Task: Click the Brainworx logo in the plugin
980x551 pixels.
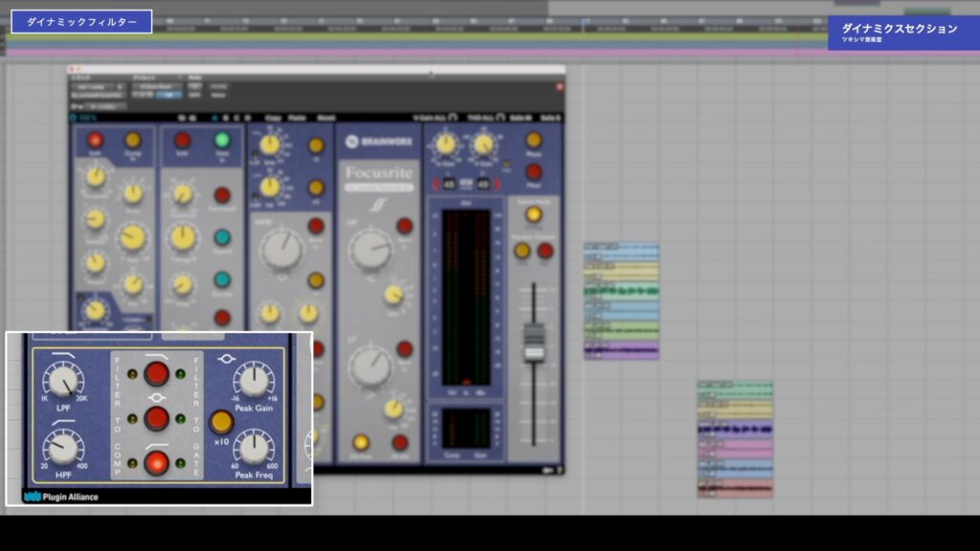Action: pyautogui.click(x=379, y=142)
